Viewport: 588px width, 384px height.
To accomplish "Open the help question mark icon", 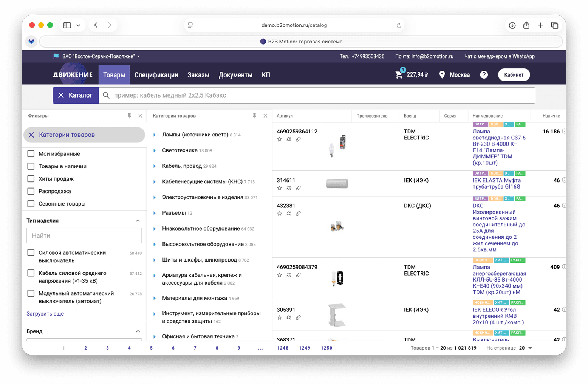I will click(484, 75).
